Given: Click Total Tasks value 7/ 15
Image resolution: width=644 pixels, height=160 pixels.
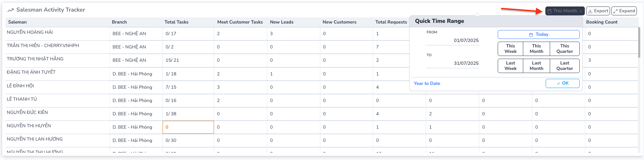Looking at the screenshot, I should pos(171,87).
